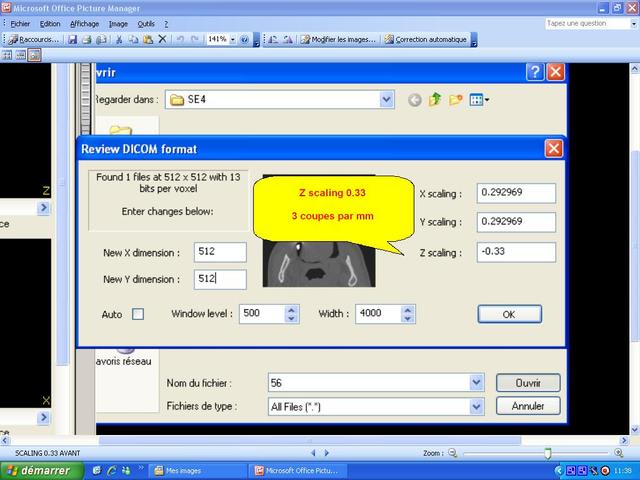The width and height of the screenshot is (640, 480).
Task: Click the Paste clipboard icon
Action: point(148,40)
